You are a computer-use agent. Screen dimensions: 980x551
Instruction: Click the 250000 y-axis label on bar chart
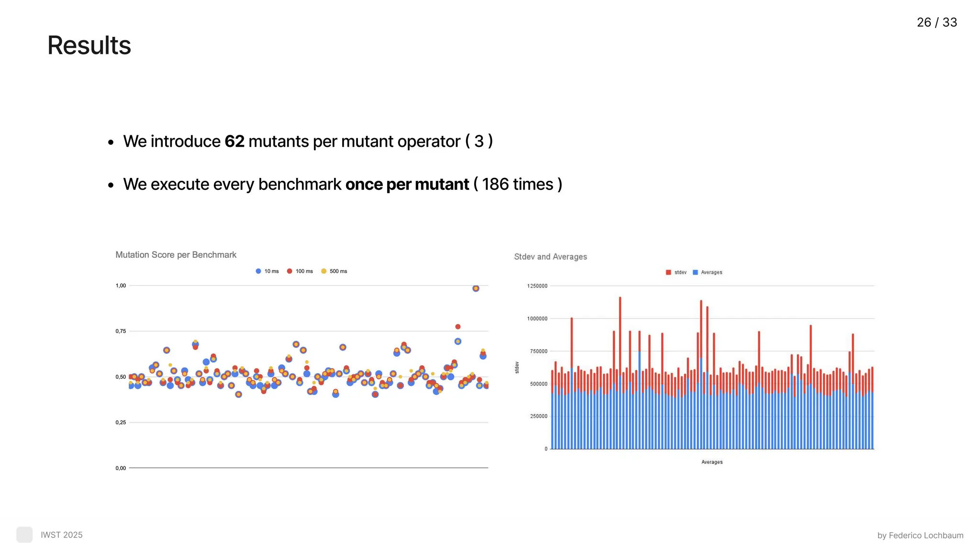coord(538,417)
